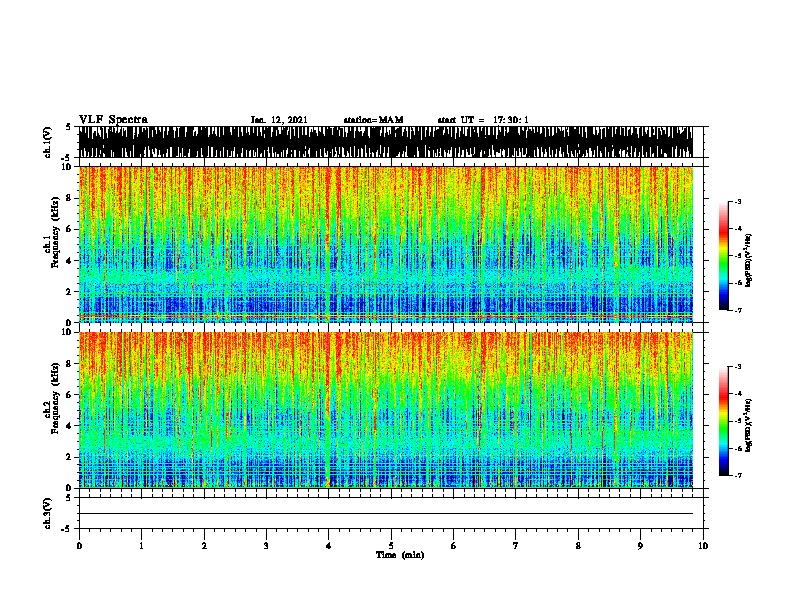Select the date text "Jan. 12, 2021"
The width and height of the screenshot is (792, 612).
(x=279, y=120)
